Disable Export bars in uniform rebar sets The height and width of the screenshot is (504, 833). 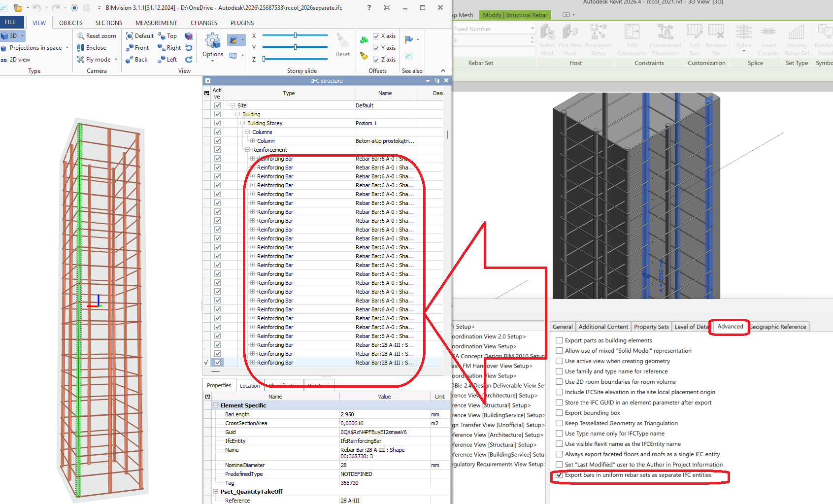coord(559,475)
